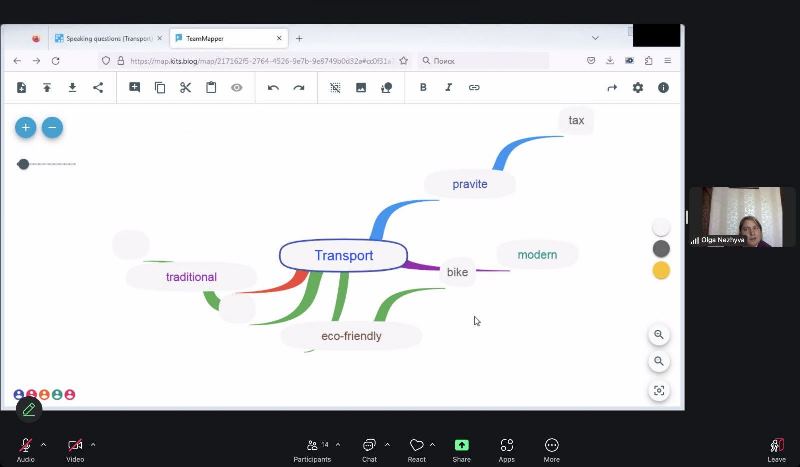
Task: Toggle italic text formatting
Action: 448,87
